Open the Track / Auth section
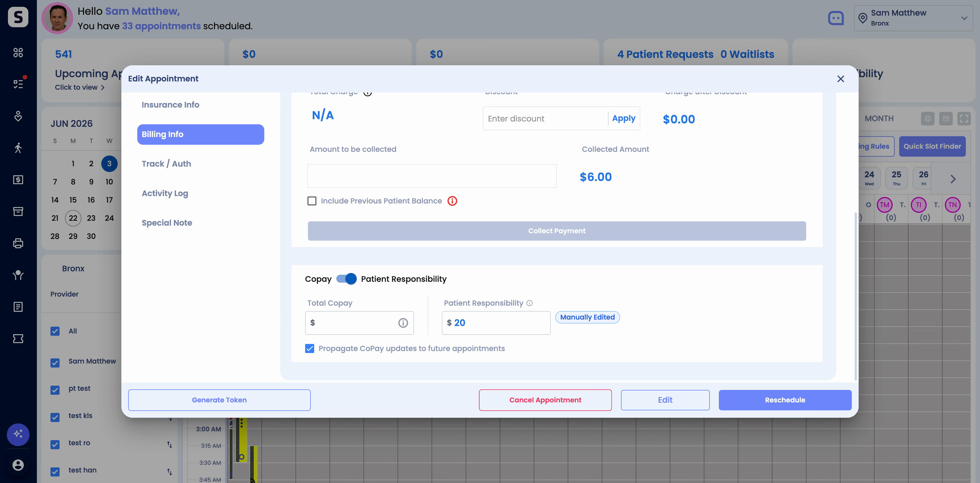The image size is (980, 483). [166, 164]
